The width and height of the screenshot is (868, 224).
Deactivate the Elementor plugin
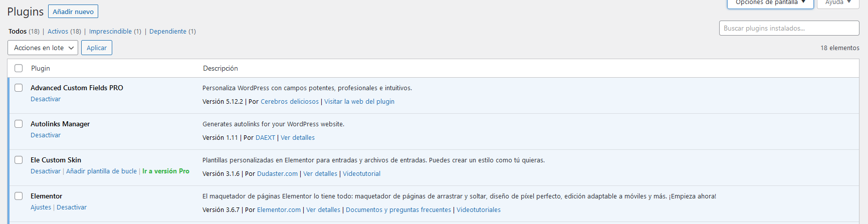tap(72, 207)
